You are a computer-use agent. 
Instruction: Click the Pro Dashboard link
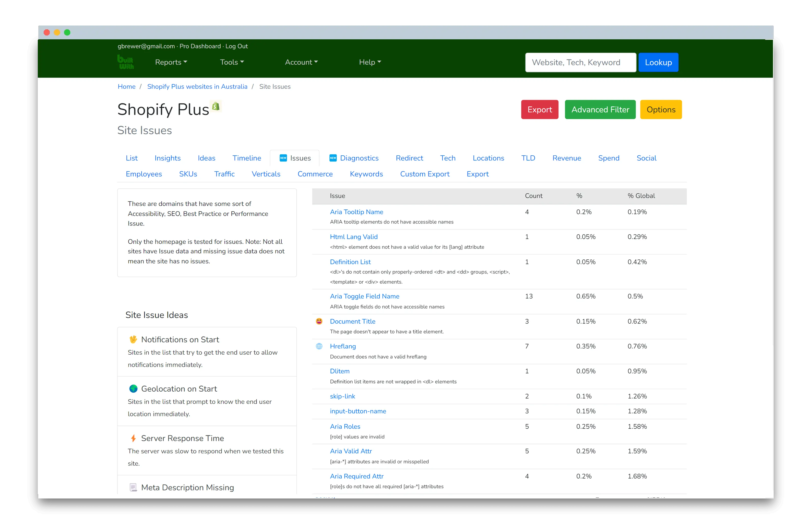[x=200, y=46]
